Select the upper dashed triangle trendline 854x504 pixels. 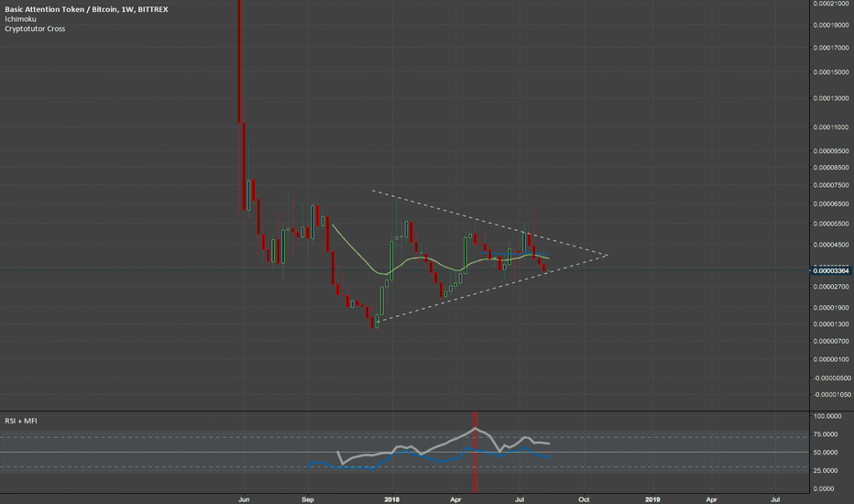point(489,223)
